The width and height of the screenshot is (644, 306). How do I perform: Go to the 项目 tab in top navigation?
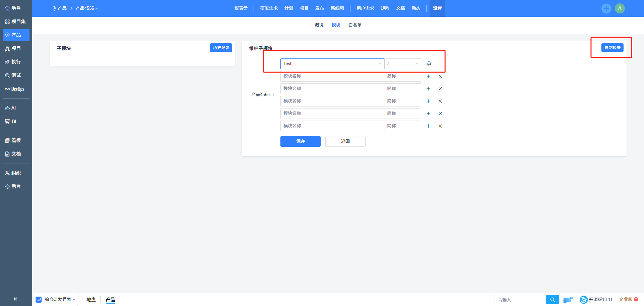(x=304, y=8)
